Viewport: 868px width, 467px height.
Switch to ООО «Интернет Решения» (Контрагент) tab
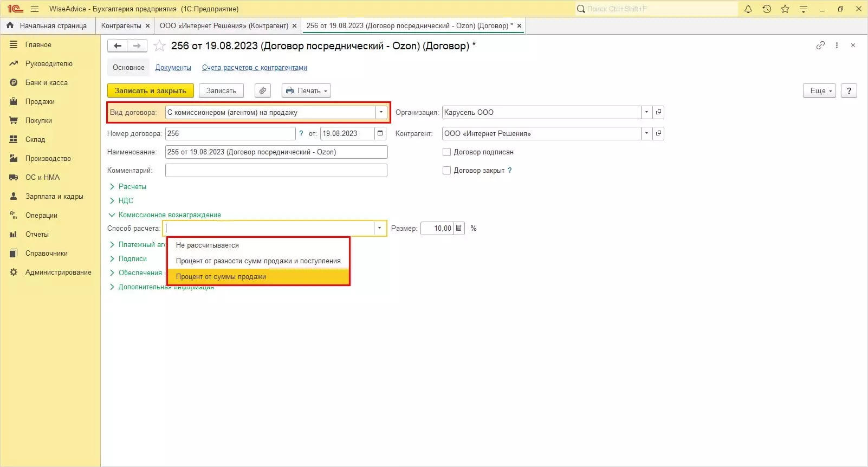[x=224, y=25]
